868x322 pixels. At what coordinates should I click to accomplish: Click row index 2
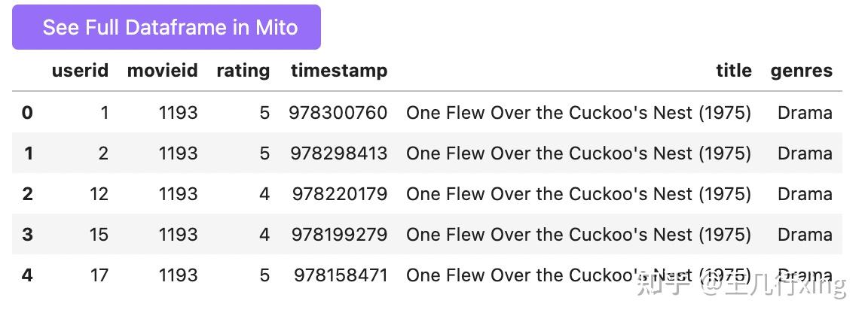pos(27,194)
